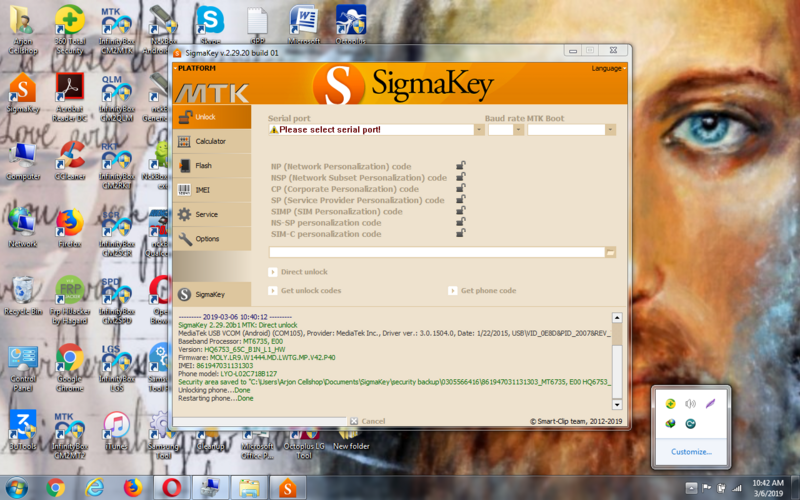This screenshot has width=800, height=500.
Task: Click the NP code padlock icon
Action: point(460,166)
